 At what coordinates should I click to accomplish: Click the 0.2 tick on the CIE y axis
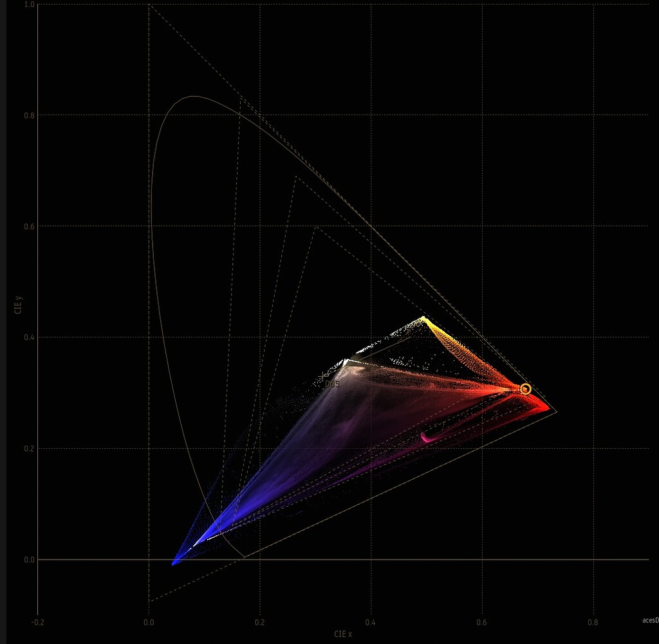point(30,448)
